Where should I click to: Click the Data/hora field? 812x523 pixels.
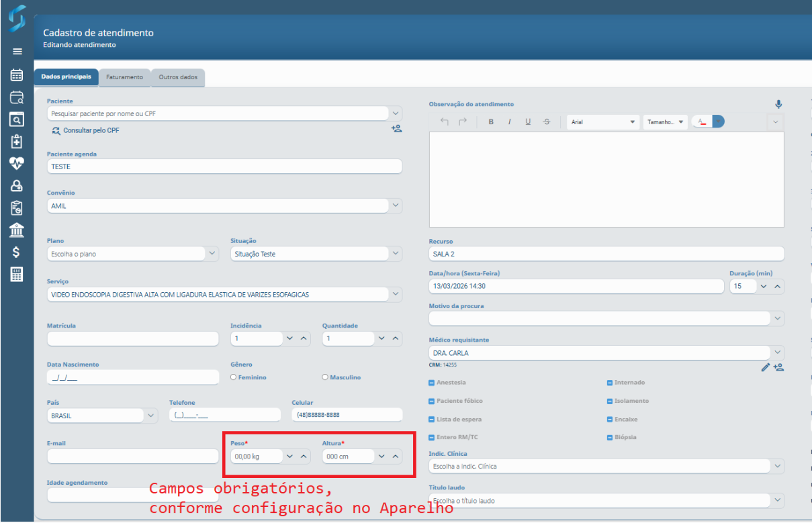point(576,286)
